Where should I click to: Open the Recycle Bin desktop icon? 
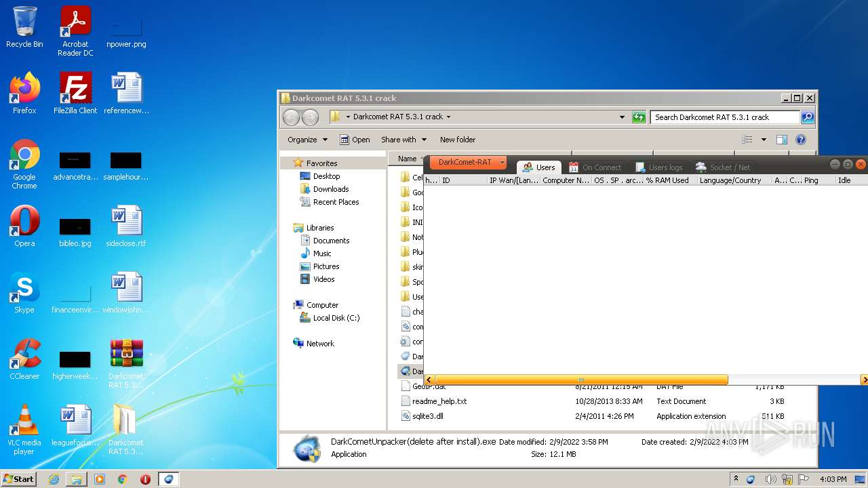point(24,27)
